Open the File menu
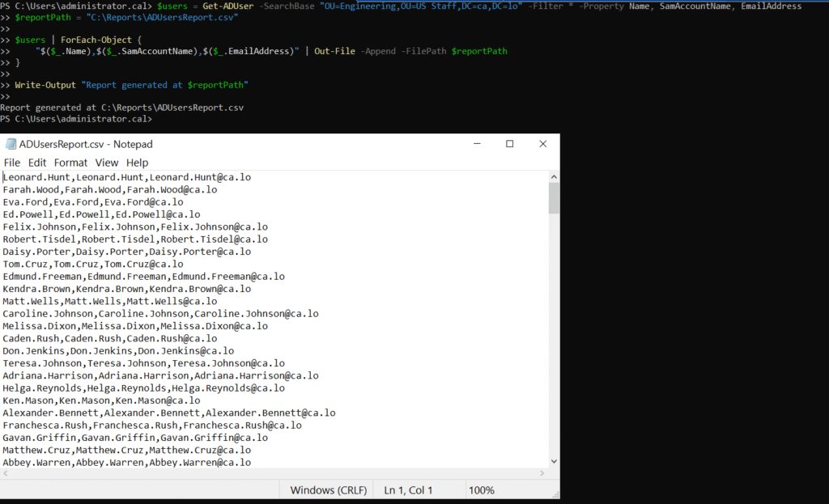Screen dimensions: 829x504 tap(11, 163)
